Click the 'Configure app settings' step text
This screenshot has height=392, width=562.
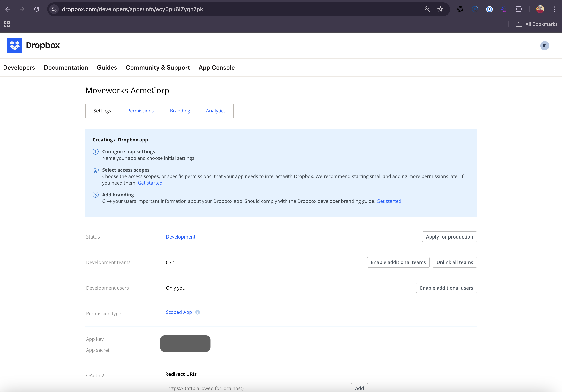[x=129, y=151]
